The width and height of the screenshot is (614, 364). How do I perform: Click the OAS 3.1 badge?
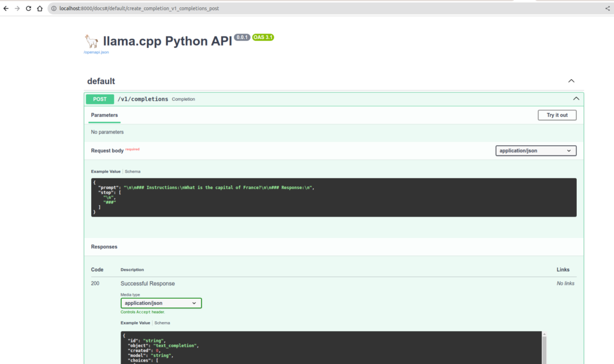pyautogui.click(x=263, y=37)
